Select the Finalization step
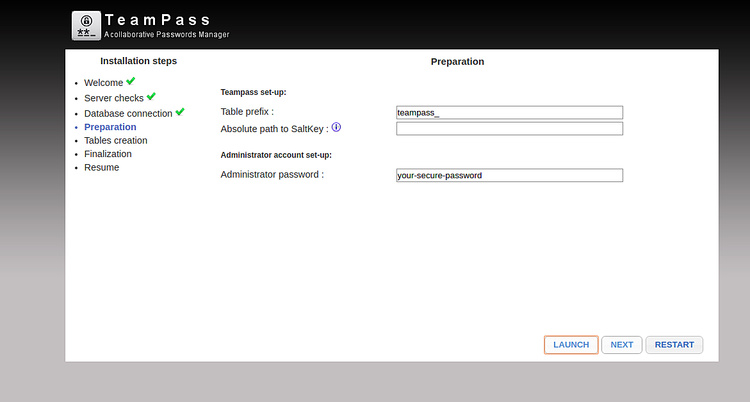The width and height of the screenshot is (750, 402). tap(108, 154)
